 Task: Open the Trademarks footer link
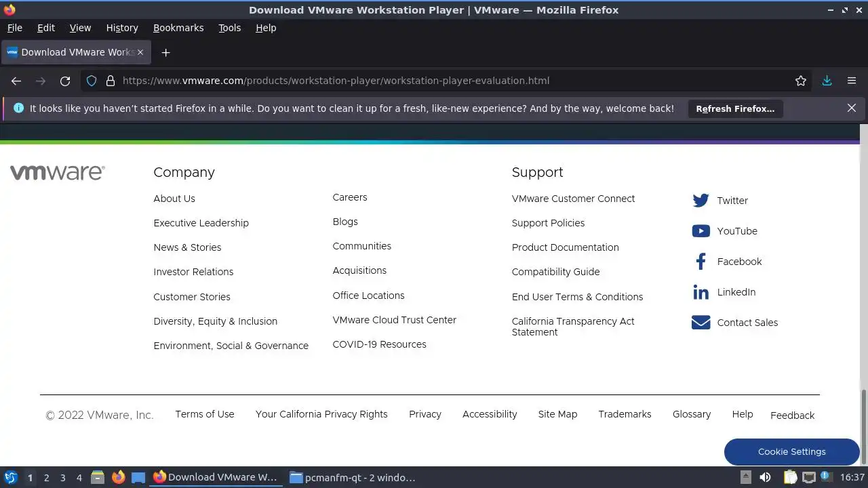point(625,414)
